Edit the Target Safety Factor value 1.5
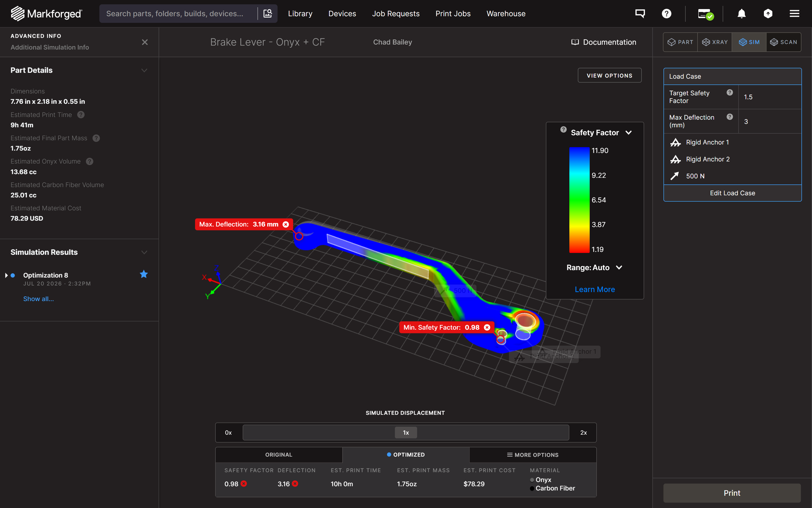 pyautogui.click(x=770, y=97)
